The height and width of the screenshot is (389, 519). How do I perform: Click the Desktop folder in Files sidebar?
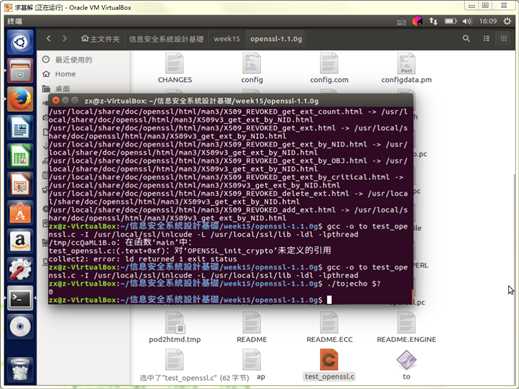57,88
